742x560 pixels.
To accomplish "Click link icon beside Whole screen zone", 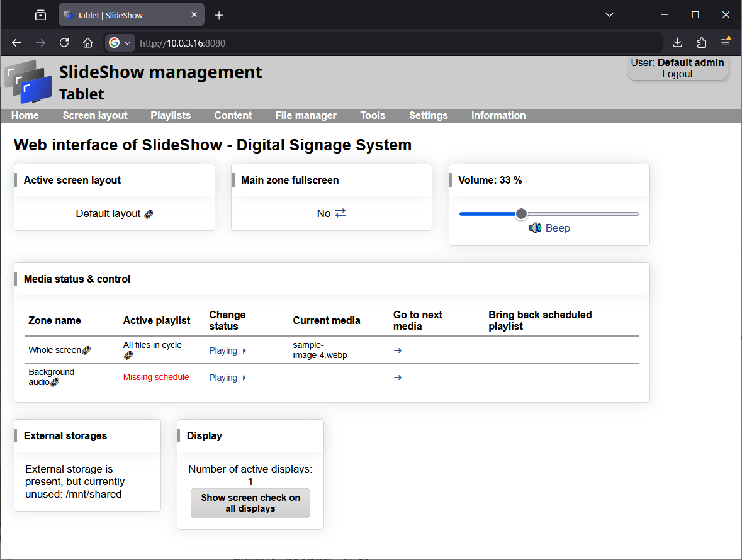I will pos(87,350).
